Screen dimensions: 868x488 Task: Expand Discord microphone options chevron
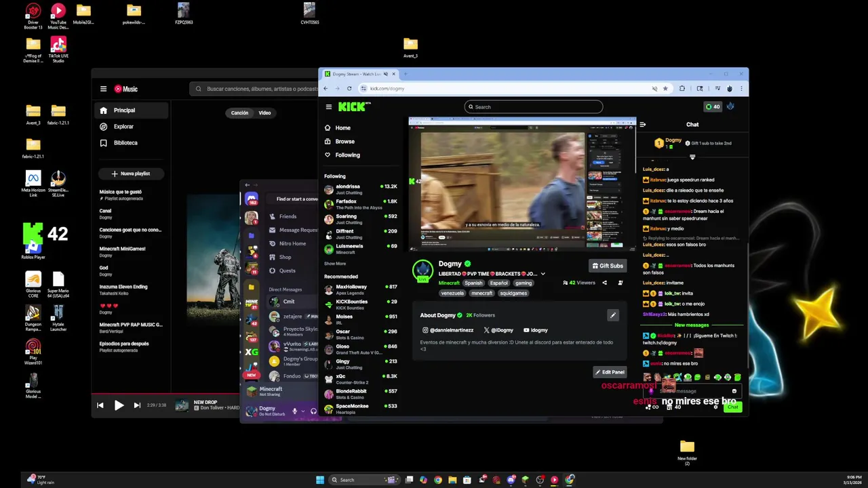click(x=302, y=411)
